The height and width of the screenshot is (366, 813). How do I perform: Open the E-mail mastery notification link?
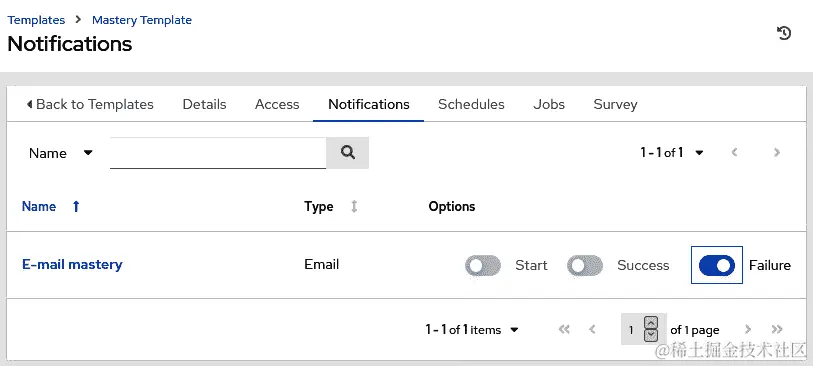coord(72,264)
